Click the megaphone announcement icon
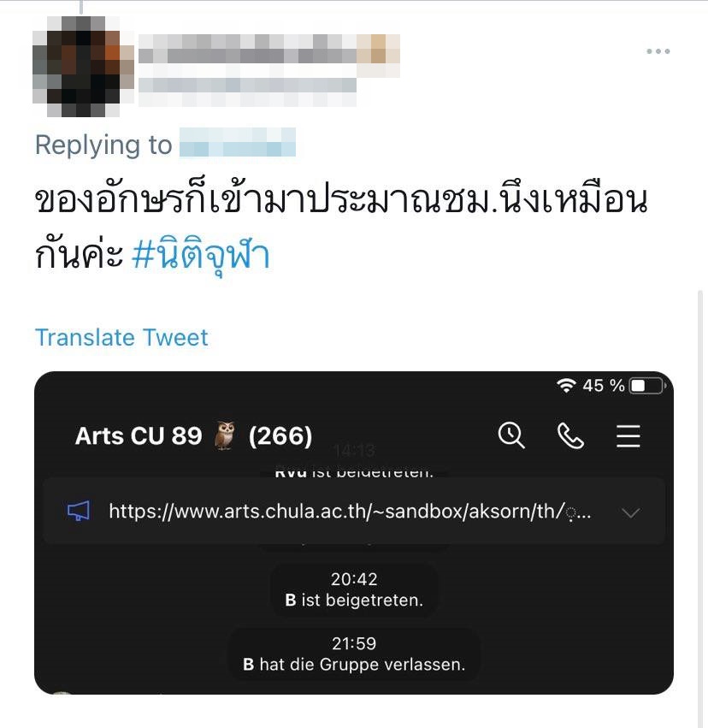Screen dimensions: 708x728 click(79, 512)
